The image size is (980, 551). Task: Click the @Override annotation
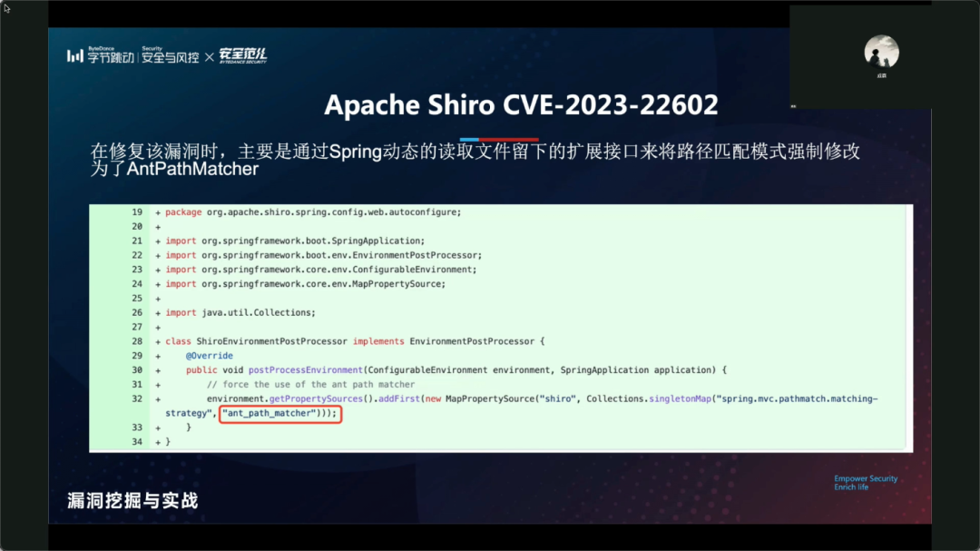pyautogui.click(x=210, y=356)
